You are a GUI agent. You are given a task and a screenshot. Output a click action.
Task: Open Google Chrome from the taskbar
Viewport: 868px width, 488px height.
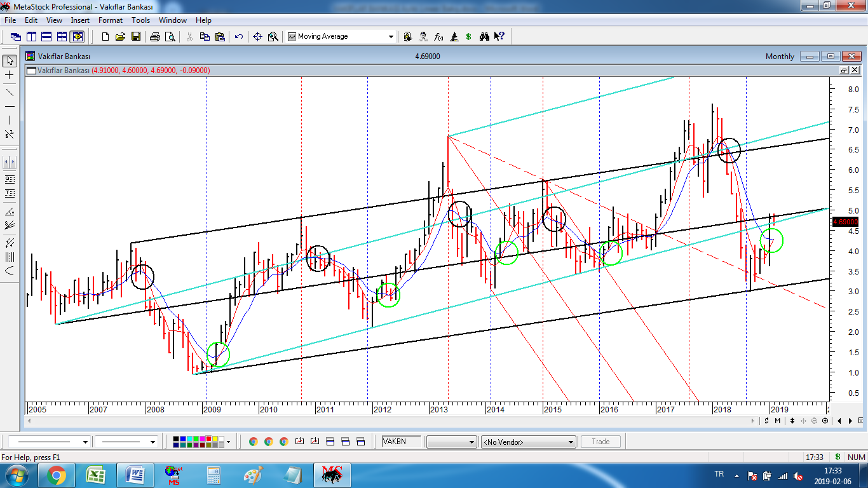pyautogui.click(x=57, y=475)
